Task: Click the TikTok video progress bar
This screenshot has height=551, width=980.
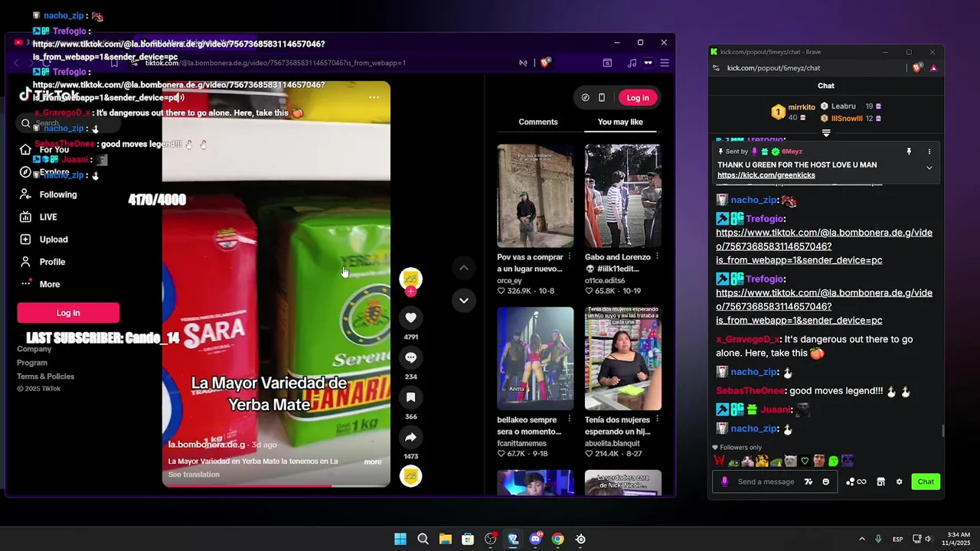Action: [276, 485]
